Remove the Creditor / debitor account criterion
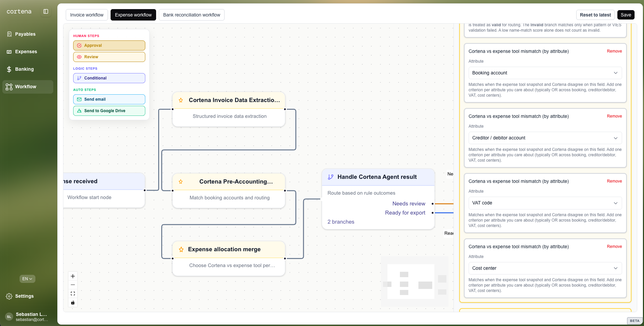Image resolution: width=644 pixels, height=326 pixels. [x=614, y=116]
